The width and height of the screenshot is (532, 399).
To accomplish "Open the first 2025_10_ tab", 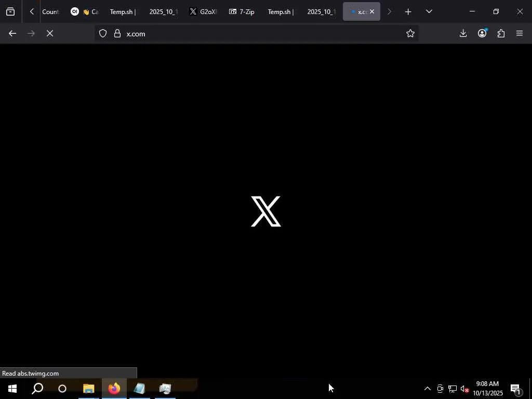I will point(163,12).
